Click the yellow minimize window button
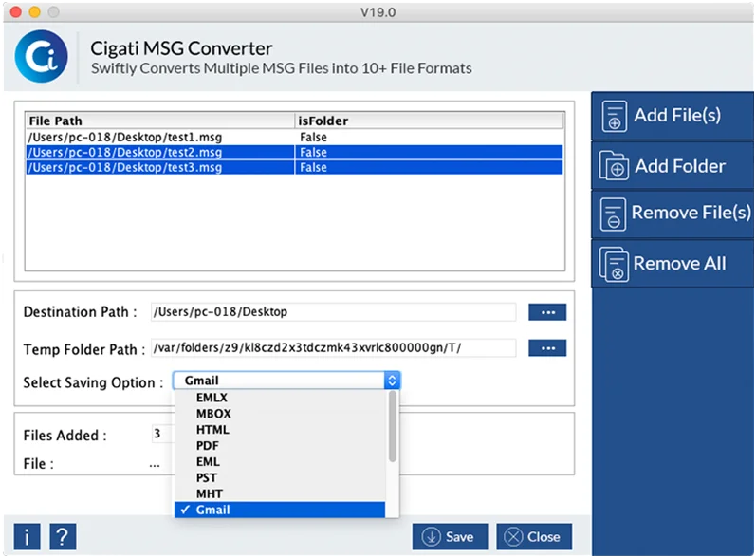This screenshot has height=558, width=756. pos(35,12)
